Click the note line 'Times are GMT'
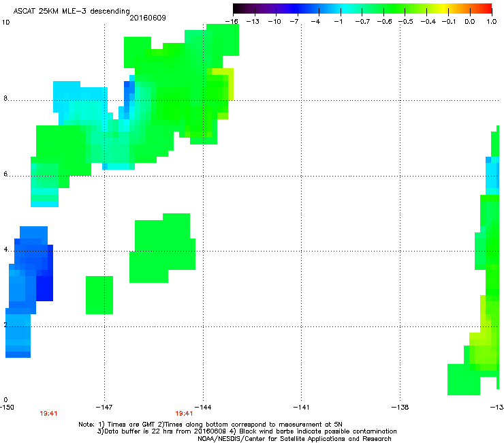Image resolution: width=504 pixels, height=443 pixels. 210,425
